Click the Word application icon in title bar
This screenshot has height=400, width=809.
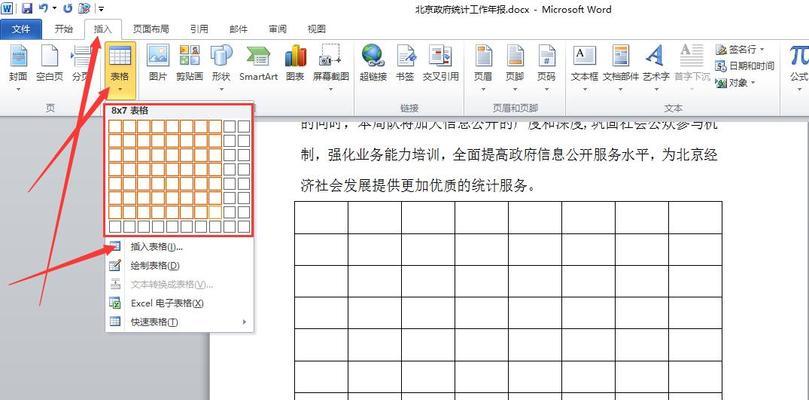pyautogui.click(x=8, y=9)
